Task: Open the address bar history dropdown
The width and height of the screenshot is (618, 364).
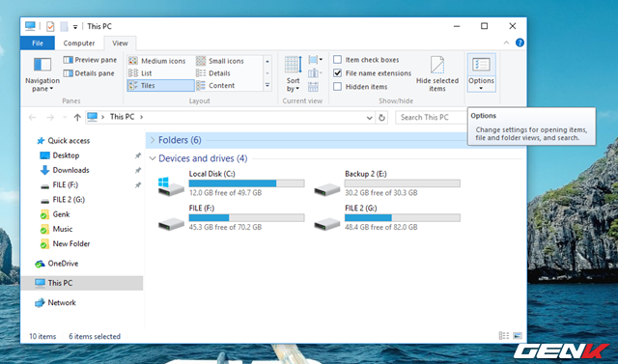Action: click(369, 118)
